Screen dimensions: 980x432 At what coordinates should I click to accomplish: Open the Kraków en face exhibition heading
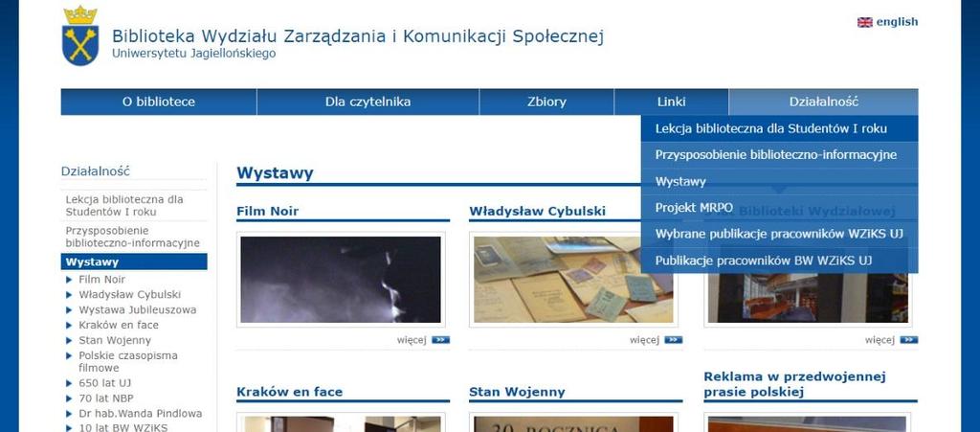point(289,392)
